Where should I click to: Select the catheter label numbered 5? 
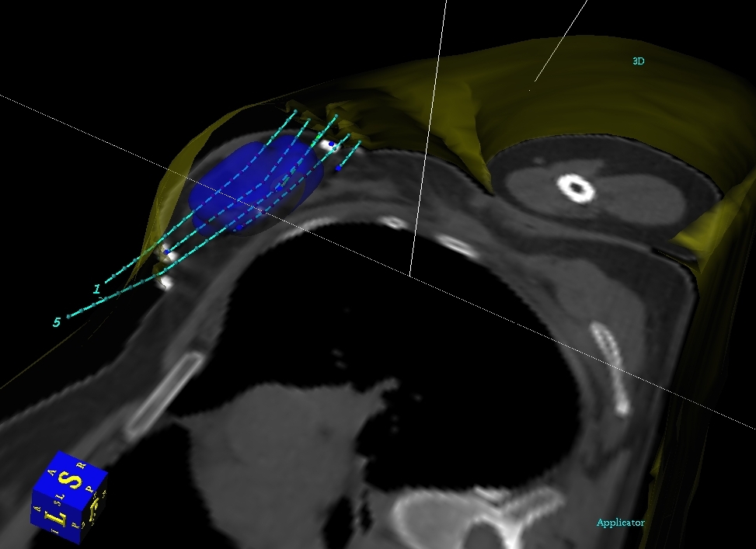[57, 322]
